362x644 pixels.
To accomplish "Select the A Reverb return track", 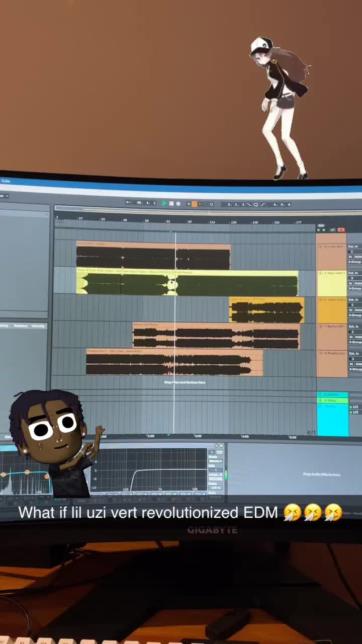I will pos(332,394).
